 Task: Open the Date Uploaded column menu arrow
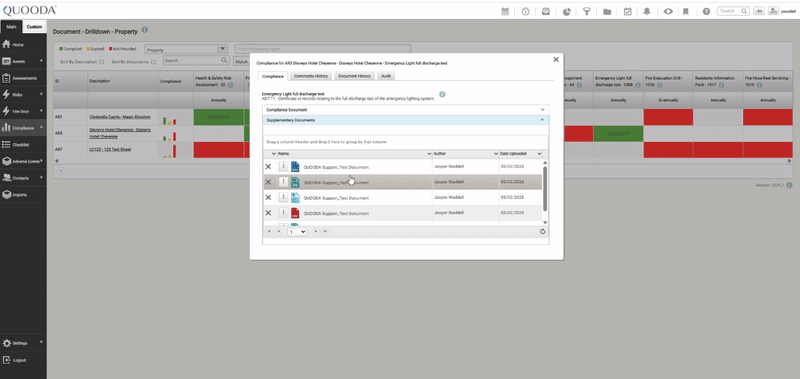[539, 154]
